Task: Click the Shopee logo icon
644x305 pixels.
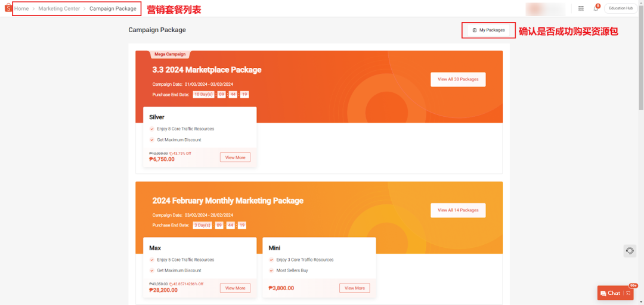Action: (x=7, y=8)
